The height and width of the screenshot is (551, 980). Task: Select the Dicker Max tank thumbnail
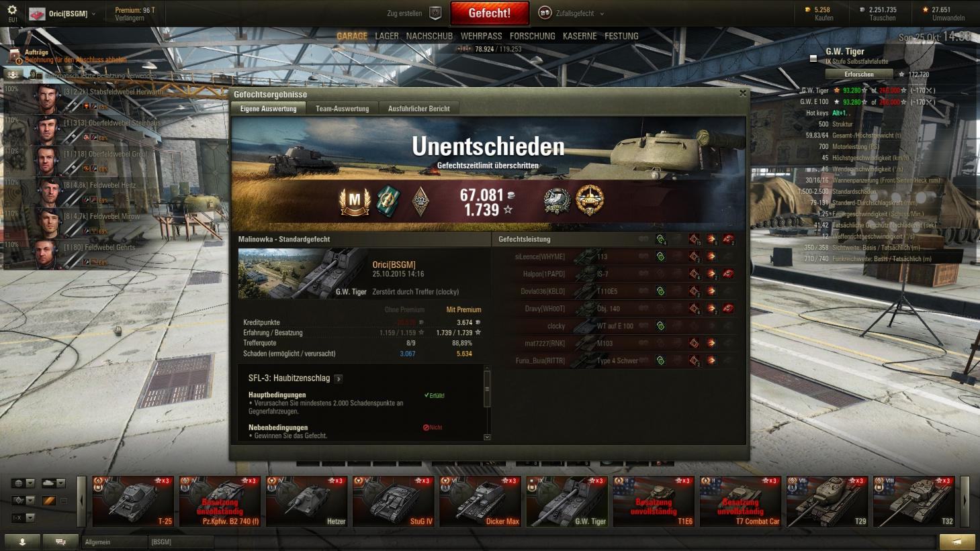point(479,501)
